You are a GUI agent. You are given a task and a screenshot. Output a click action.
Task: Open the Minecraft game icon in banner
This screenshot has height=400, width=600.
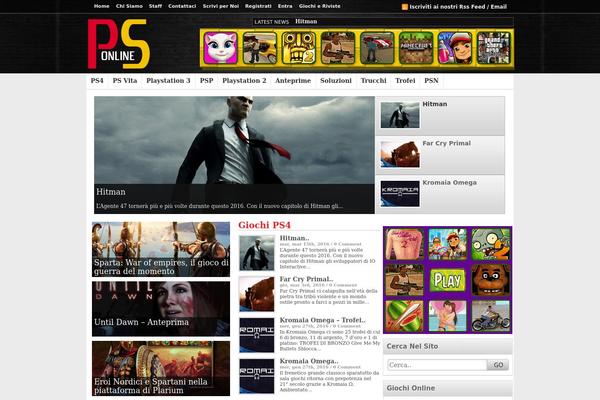click(416, 48)
